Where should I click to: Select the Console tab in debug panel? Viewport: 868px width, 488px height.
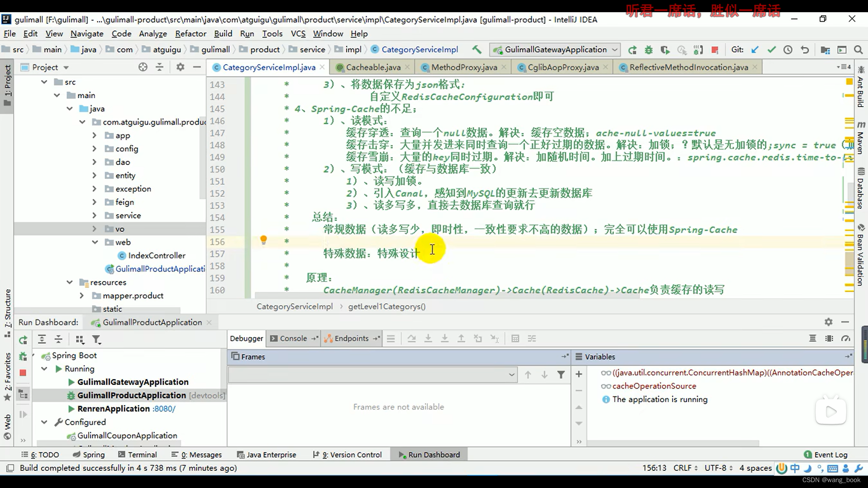point(292,338)
